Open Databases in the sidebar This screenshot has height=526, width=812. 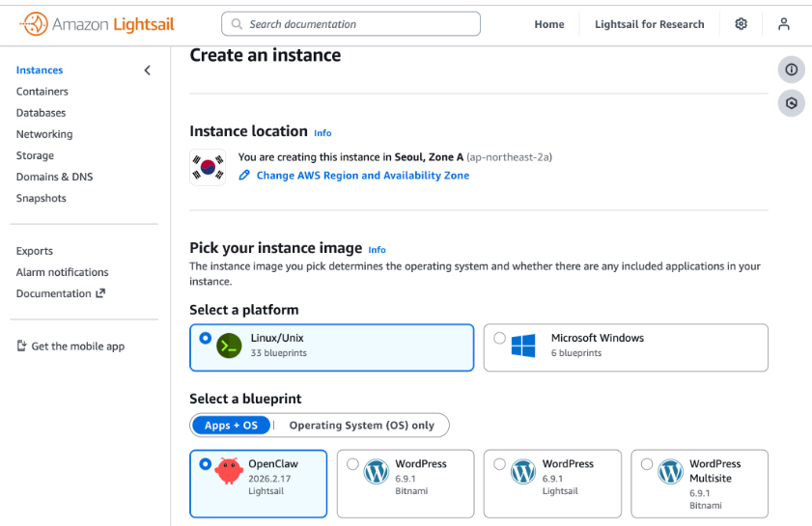click(41, 113)
